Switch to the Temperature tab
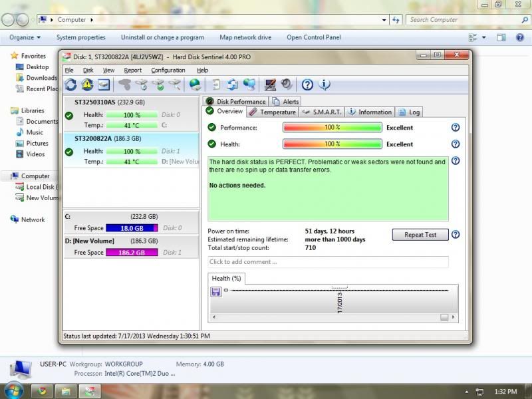Viewport: 532px width, 399px height. click(x=273, y=112)
